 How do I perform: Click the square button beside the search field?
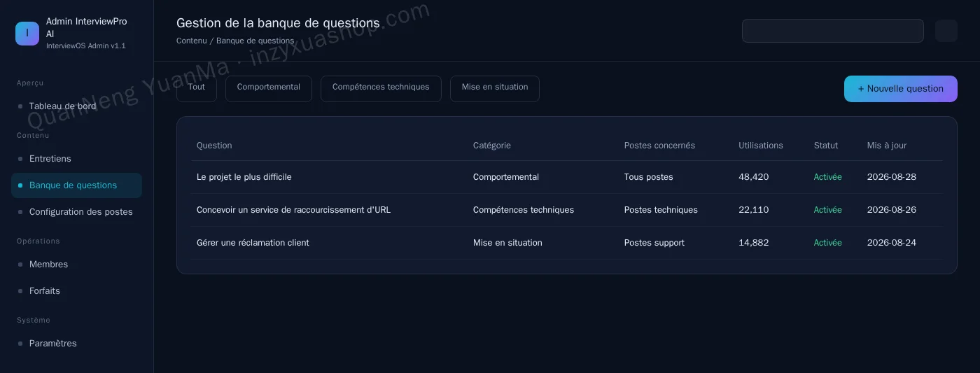(x=946, y=31)
